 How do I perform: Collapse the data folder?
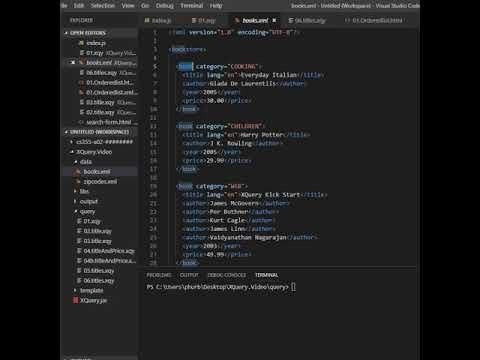[86, 162]
